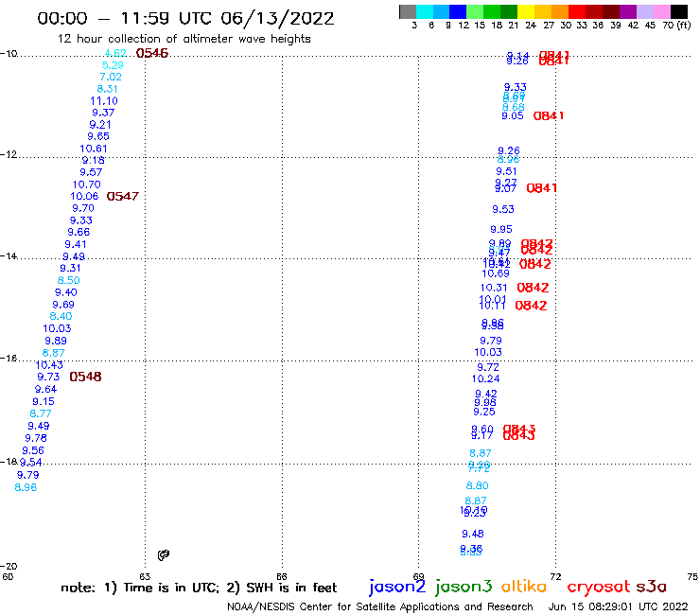700x615 pixels.
Task: Click the wave height value 10.31
Action: pos(494,288)
